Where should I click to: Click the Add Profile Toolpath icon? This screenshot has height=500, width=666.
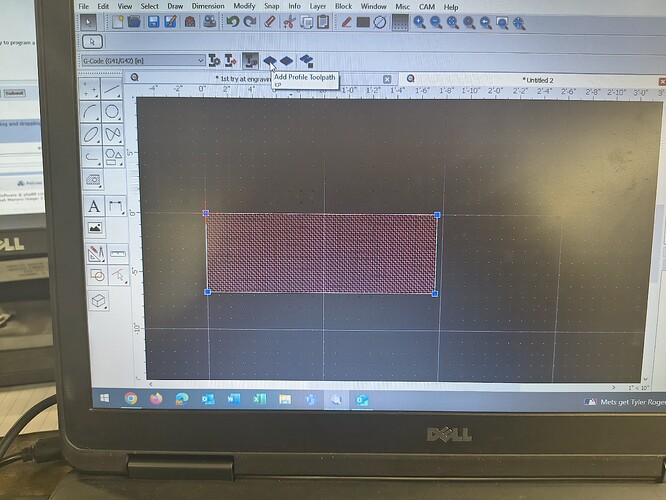pos(270,61)
